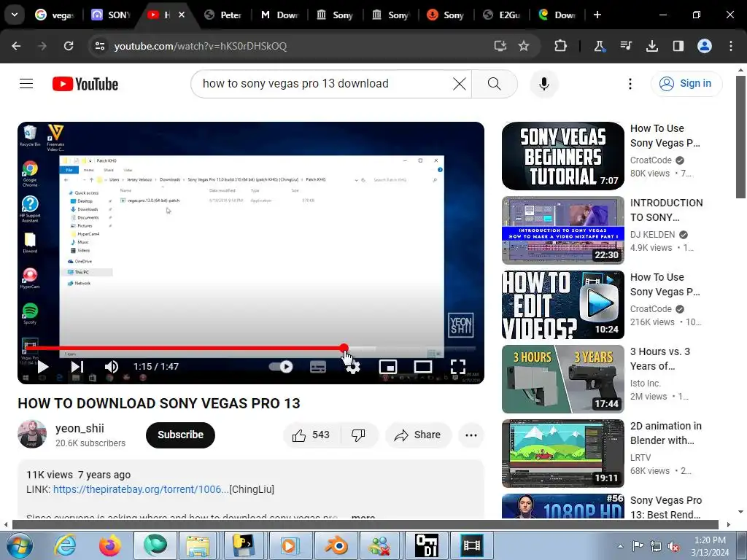The height and width of the screenshot is (560, 747).
Task: Click the muted volume tray icon
Action: pyautogui.click(x=673, y=546)
